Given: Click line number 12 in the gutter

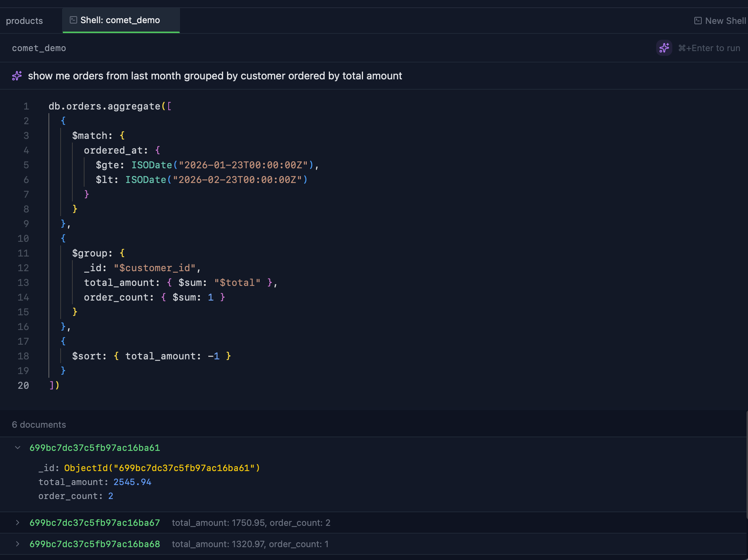Looking at the screenshot, I should click(23, 268).
